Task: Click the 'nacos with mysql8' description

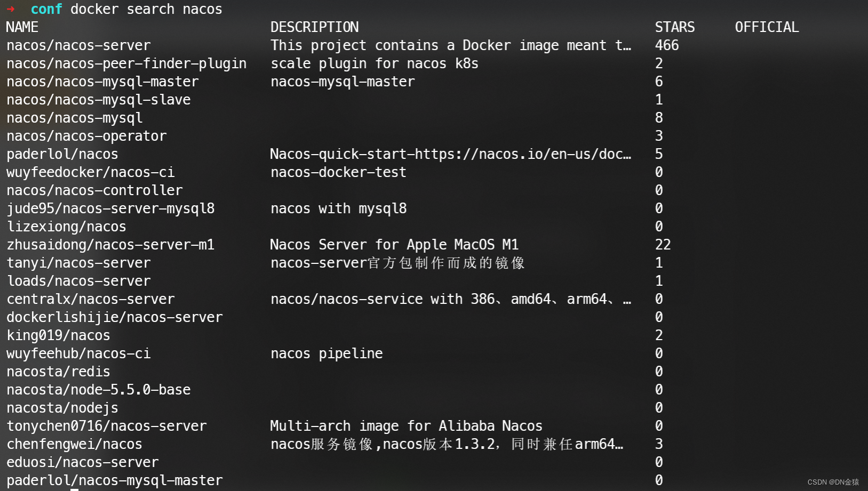Action: point(338,208)
